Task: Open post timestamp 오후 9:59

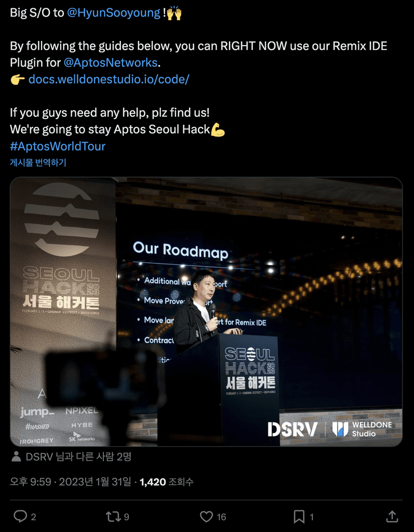Action: pyautogui.click(x=31, y=482)
